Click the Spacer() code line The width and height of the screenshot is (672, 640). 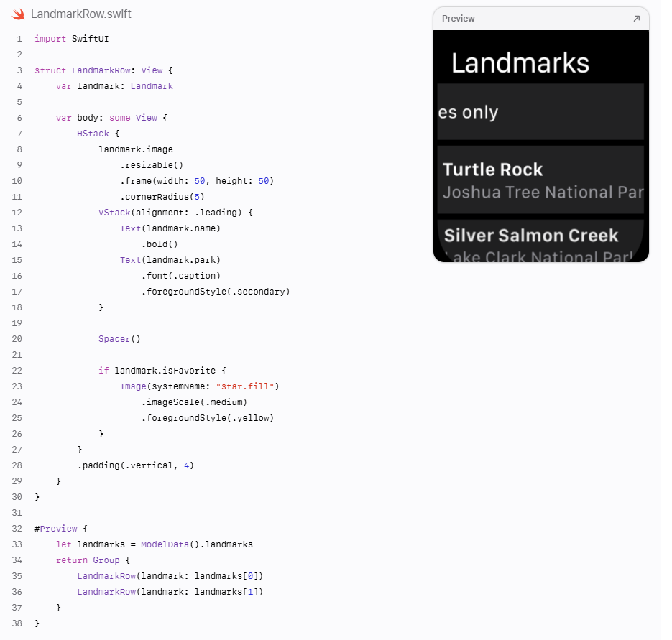[x=119, y=339]
